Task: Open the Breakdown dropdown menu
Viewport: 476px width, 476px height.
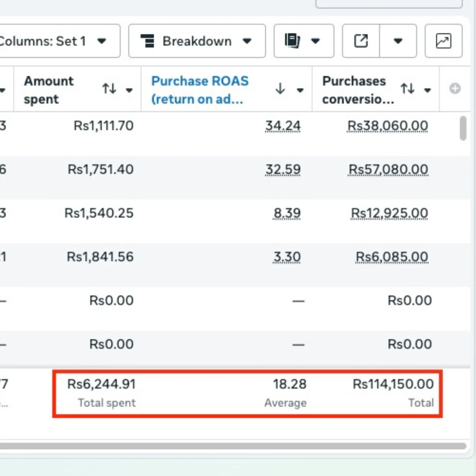Action: coord(197,41)
